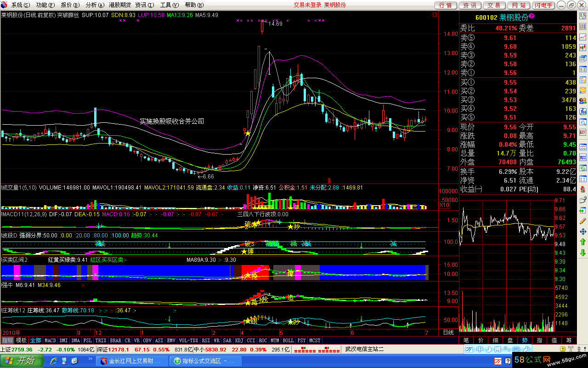Select the 盘 tab under intraday chart
Screen dimensions: 588x368
click(x=510, y=340)
